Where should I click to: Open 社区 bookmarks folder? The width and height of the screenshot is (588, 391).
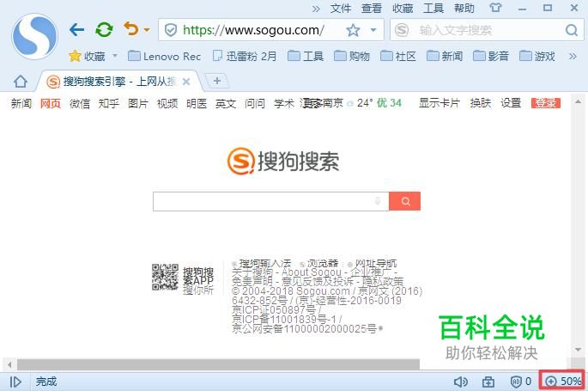(x=398, y=56)
